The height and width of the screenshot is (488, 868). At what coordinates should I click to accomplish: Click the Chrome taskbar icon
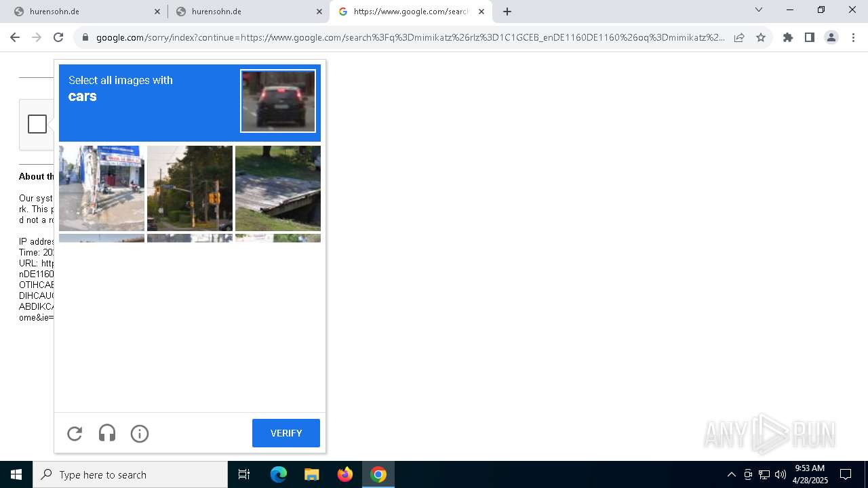click(x=378, y=474)
